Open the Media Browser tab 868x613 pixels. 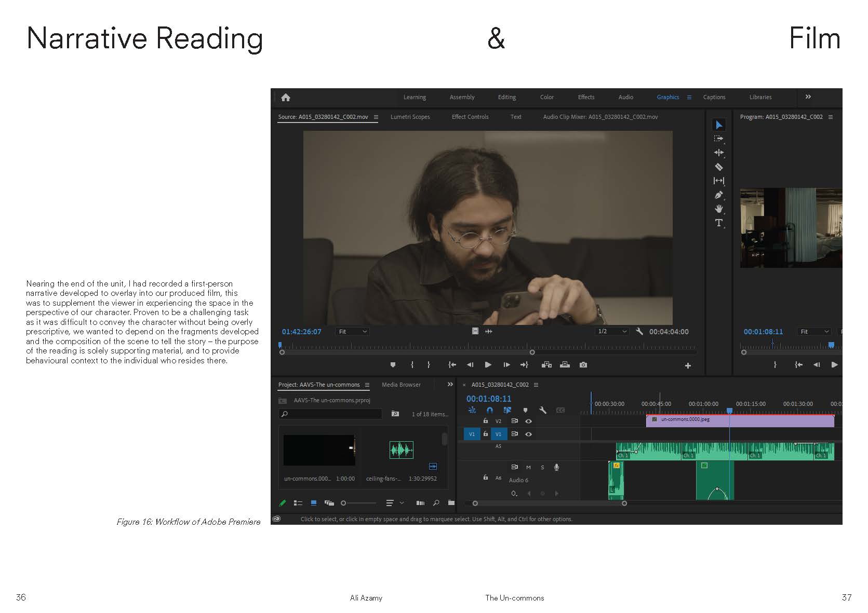[401, 385]
